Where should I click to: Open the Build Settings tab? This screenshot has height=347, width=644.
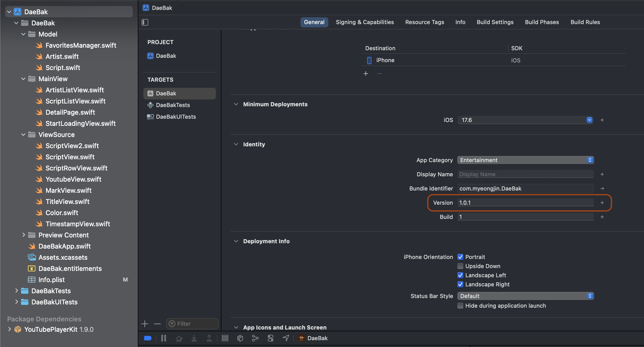pos(495,22)
